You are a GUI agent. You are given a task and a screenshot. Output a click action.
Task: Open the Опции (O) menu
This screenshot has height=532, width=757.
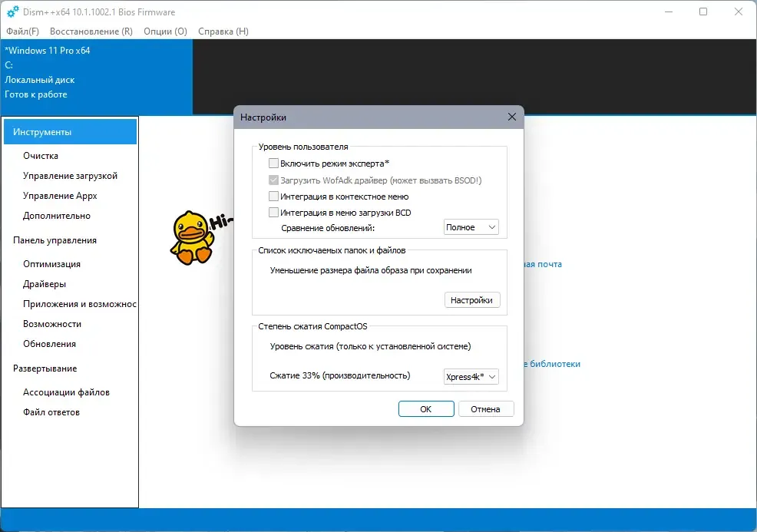pos(165,31)
